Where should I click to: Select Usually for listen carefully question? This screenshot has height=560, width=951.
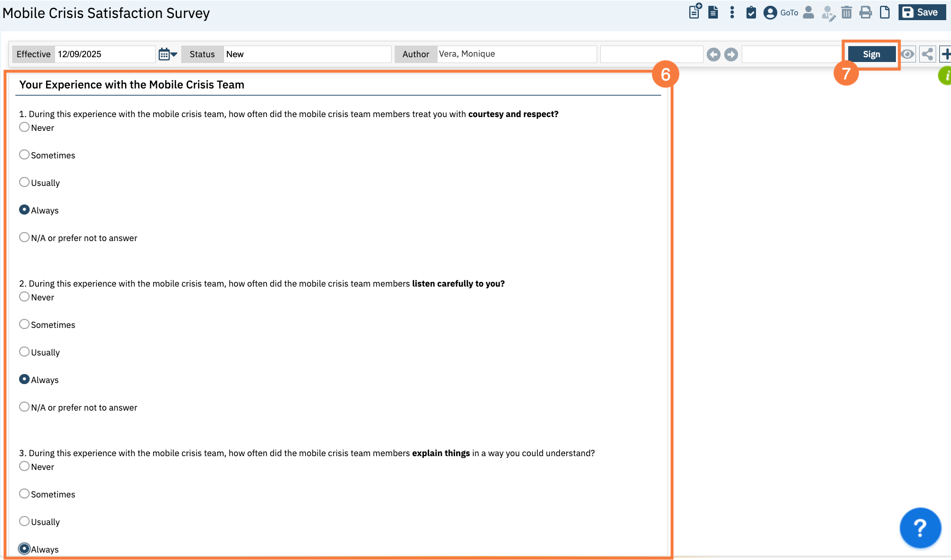pyautogui.click(x=24, y=352)
